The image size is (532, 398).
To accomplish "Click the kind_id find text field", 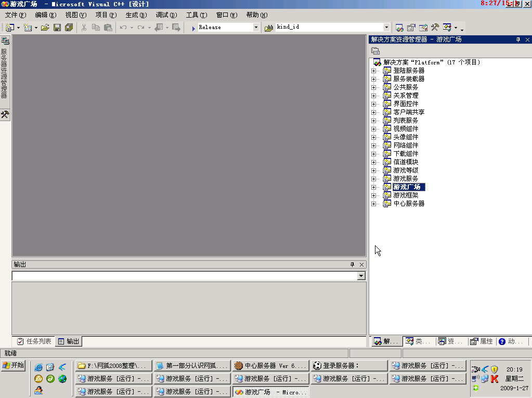I will (330, 27).
